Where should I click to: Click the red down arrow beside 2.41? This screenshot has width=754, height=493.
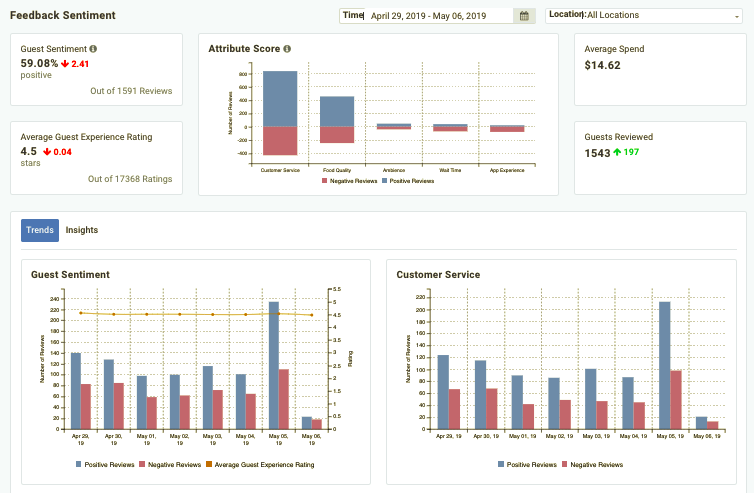tap(65, 63)
